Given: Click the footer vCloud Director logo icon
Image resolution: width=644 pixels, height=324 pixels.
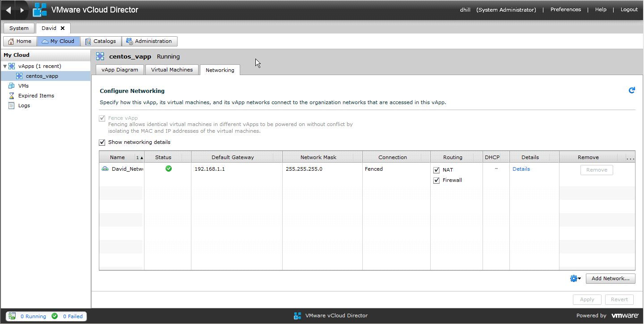Looking at the screenshot, I should (297, 316).
